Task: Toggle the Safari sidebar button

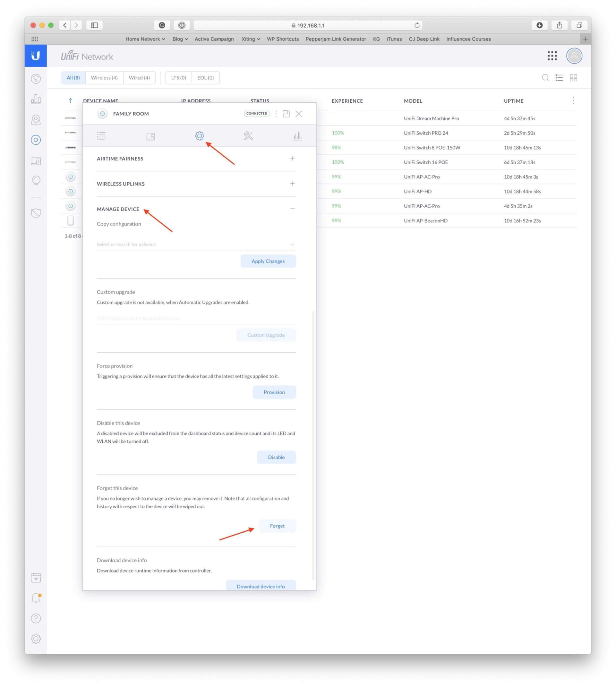Action: (94, 25)
